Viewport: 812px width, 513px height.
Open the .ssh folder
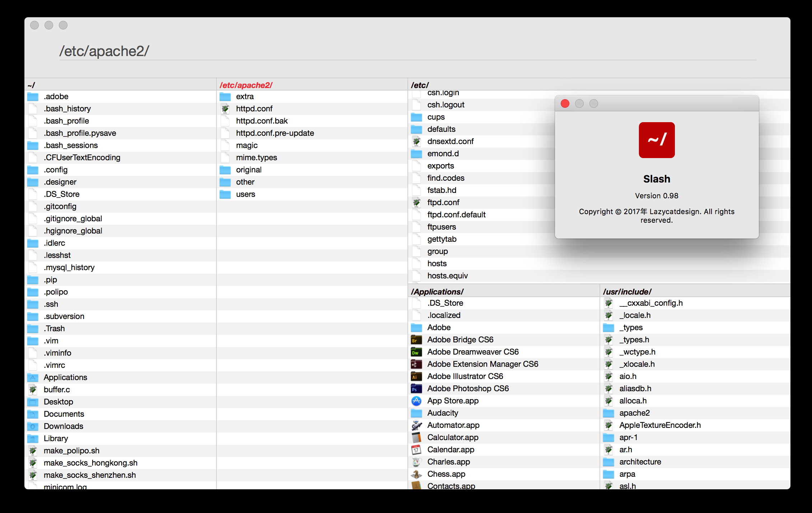[51, 304]
